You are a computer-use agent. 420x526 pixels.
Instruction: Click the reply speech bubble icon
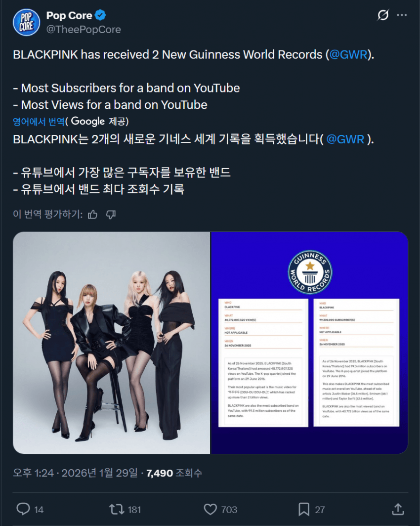point(23,509)
